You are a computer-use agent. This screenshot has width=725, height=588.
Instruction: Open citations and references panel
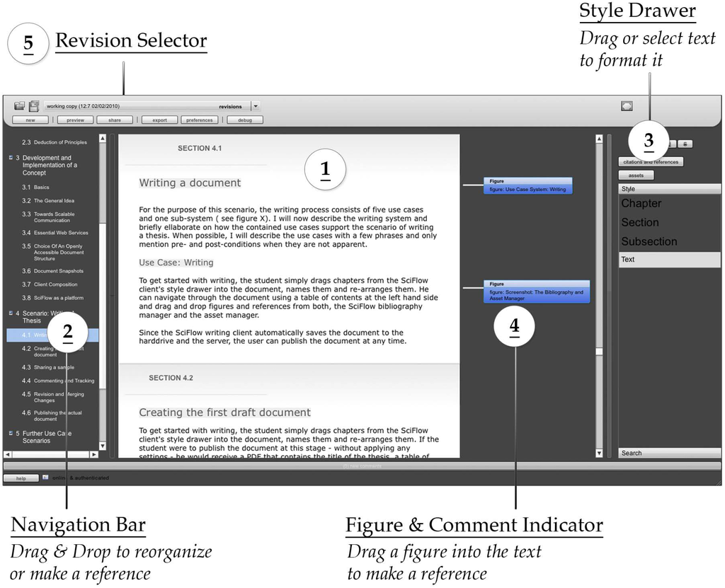tap(651, 162)
